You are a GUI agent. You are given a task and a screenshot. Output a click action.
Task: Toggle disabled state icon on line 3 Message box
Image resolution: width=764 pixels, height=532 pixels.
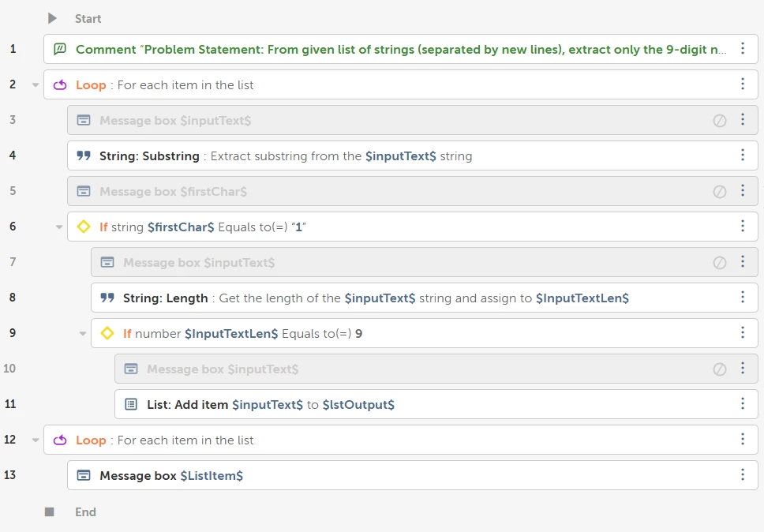click(720, 120)
